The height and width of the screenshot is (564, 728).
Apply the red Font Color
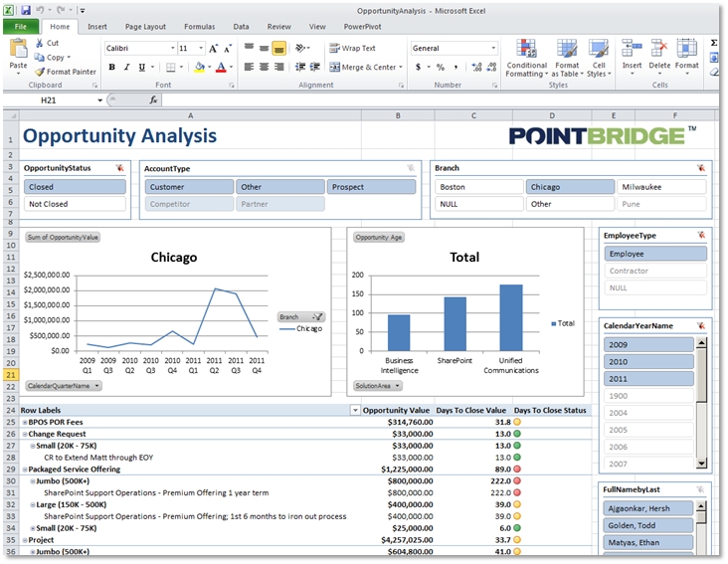(x=222, y=68)
